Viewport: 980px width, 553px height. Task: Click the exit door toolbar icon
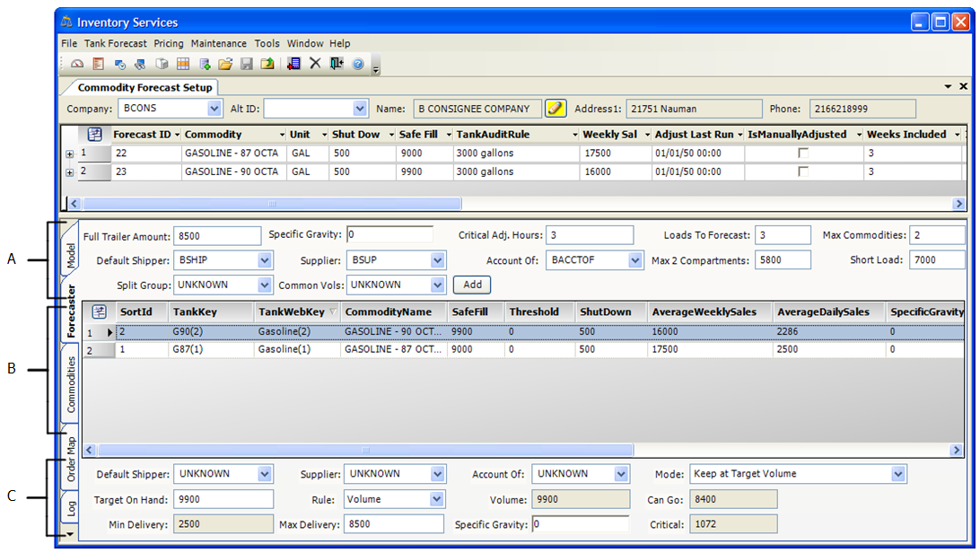[336, 64]
